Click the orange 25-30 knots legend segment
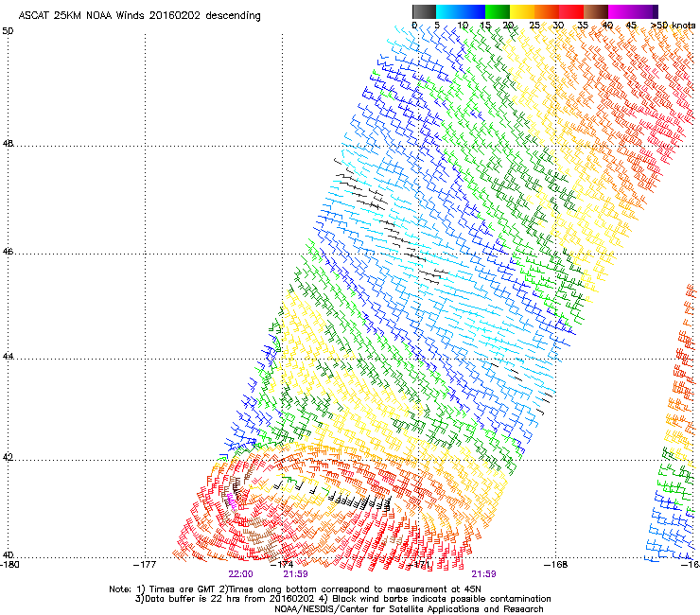This screenshot has height=615, width=700. [x=547, y=11]
